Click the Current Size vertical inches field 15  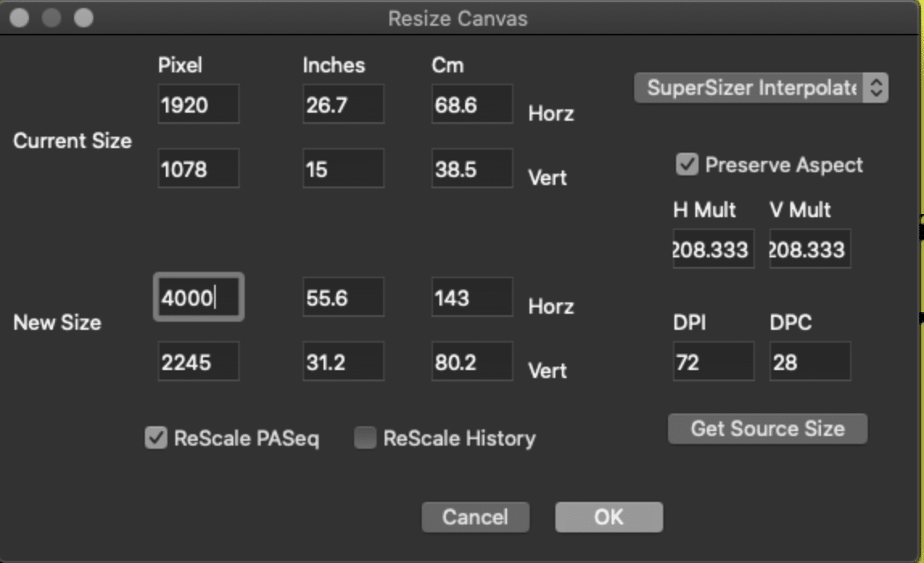[344, 169]
